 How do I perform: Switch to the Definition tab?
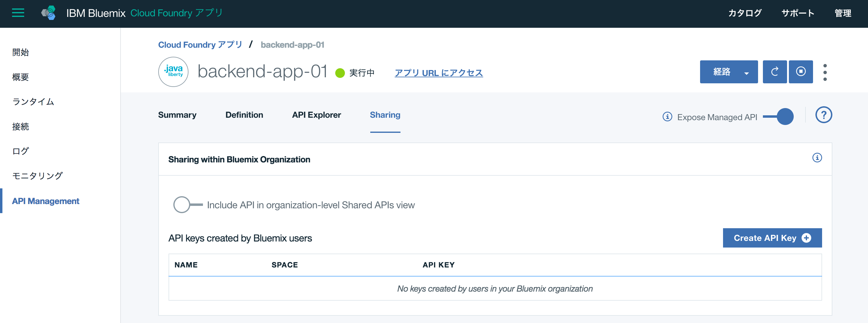244,115
